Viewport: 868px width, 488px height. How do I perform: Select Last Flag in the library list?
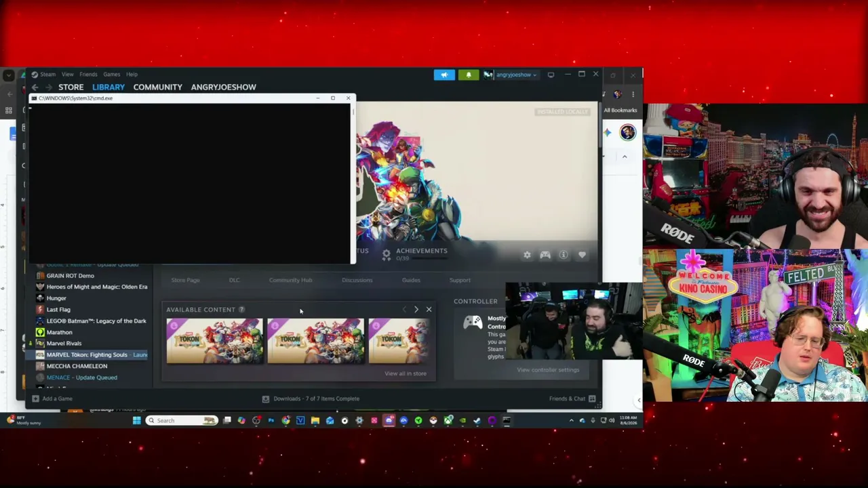coord(58,310)
